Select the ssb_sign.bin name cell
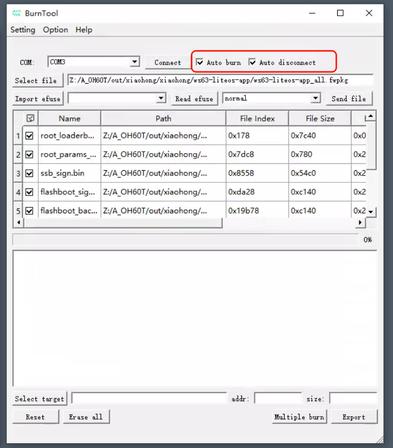The height and width of the screenshot is (448, 393). coord(69,173)
